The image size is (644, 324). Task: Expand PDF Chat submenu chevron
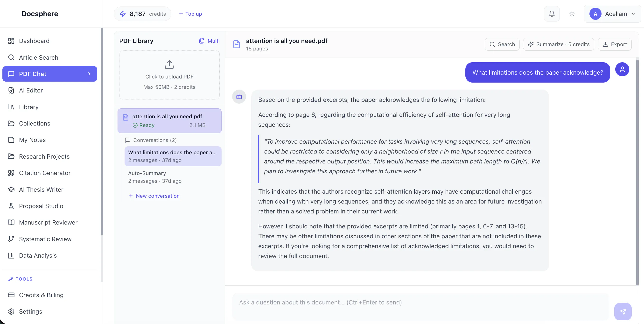click(89, 74)
